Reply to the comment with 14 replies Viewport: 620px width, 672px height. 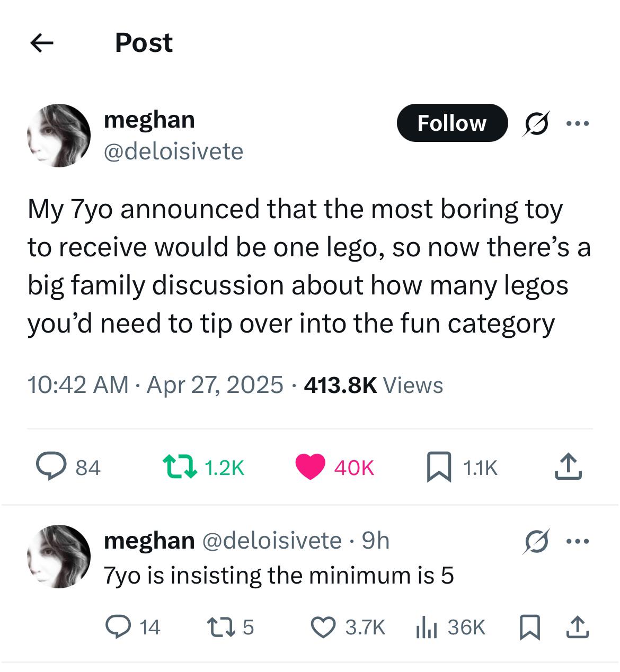coord(118,627)
